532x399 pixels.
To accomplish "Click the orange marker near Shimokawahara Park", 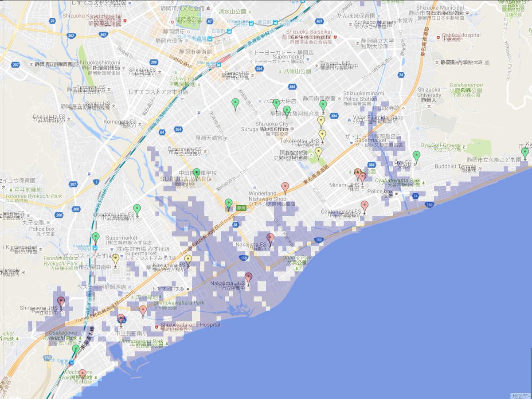I will point(143,312).
